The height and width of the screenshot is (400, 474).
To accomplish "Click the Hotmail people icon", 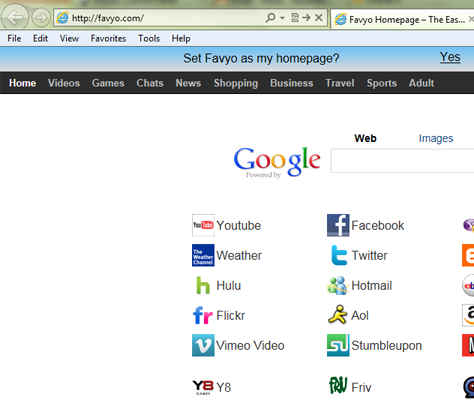I will [338, 285].
